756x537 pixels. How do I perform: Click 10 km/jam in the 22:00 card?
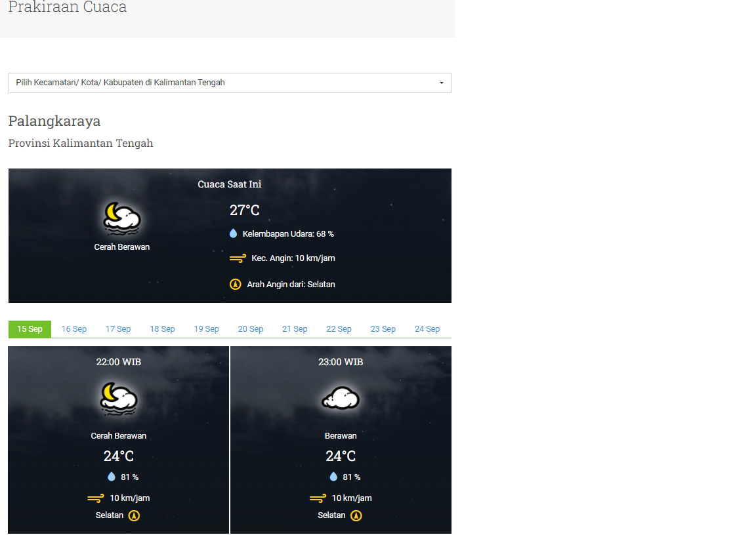tap(130, 498)
